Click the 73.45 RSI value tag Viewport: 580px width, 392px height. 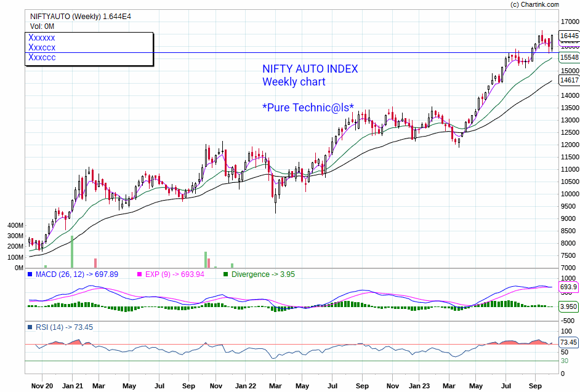pyautogui.click(x=568, y=342)
